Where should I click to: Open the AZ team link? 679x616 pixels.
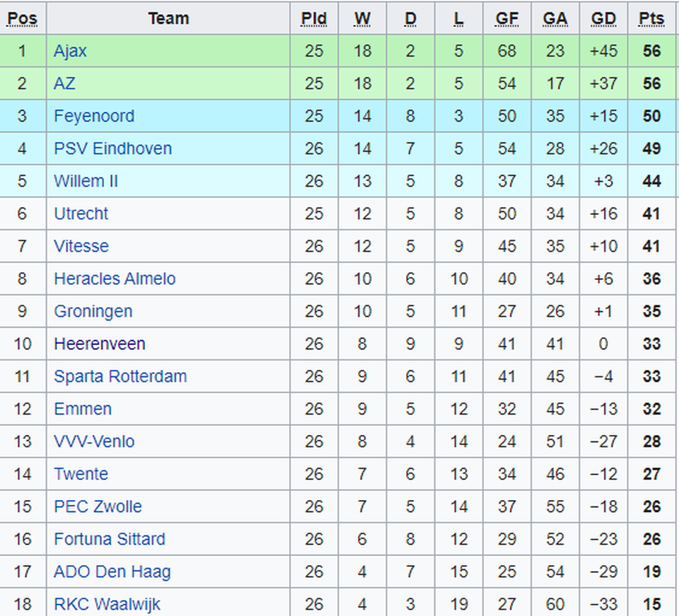tap(64, 83)
